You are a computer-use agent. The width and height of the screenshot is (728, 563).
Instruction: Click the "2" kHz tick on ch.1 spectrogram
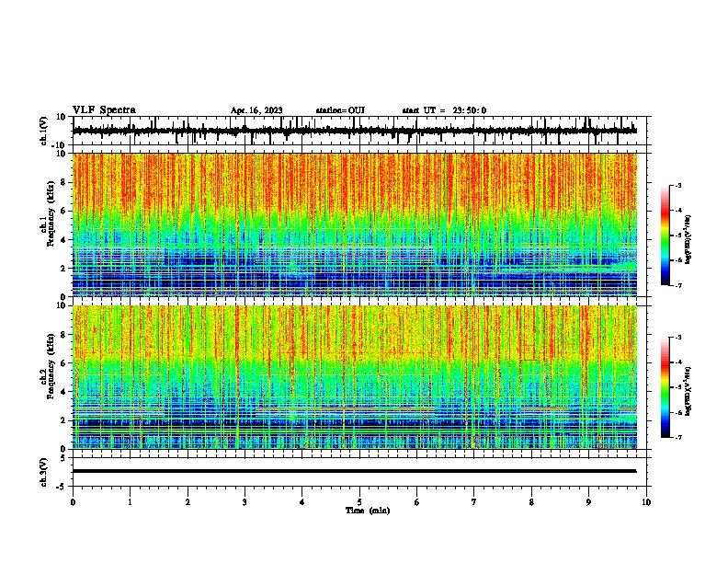tap(63, 268)
